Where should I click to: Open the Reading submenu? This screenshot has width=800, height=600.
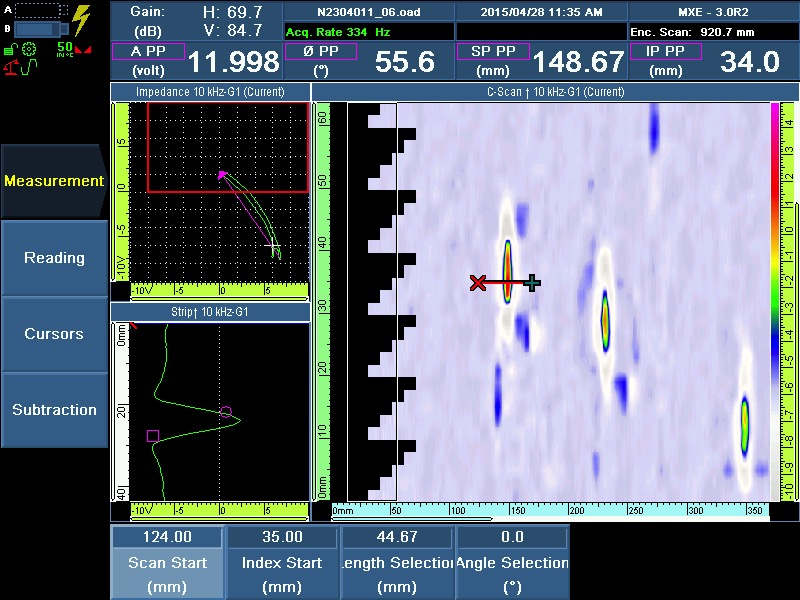(x=54, y=258)
